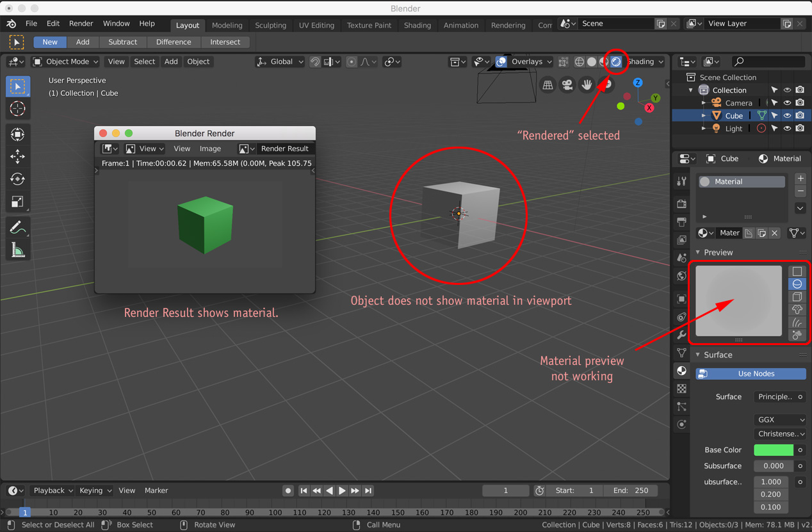This screenshot has width=812, height=532.
Task: Open the Global transform orientation dropdown
Action: [x=280, y=61]
